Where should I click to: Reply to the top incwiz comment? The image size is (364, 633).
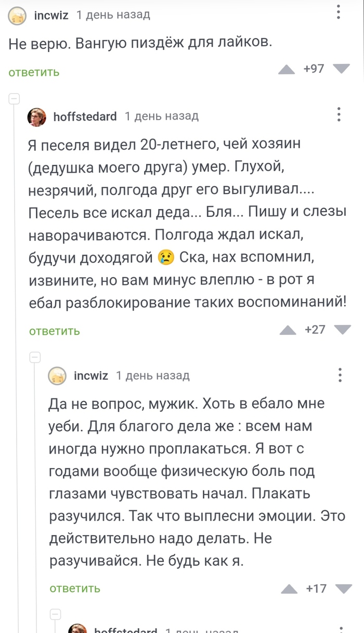click(34, 72)
